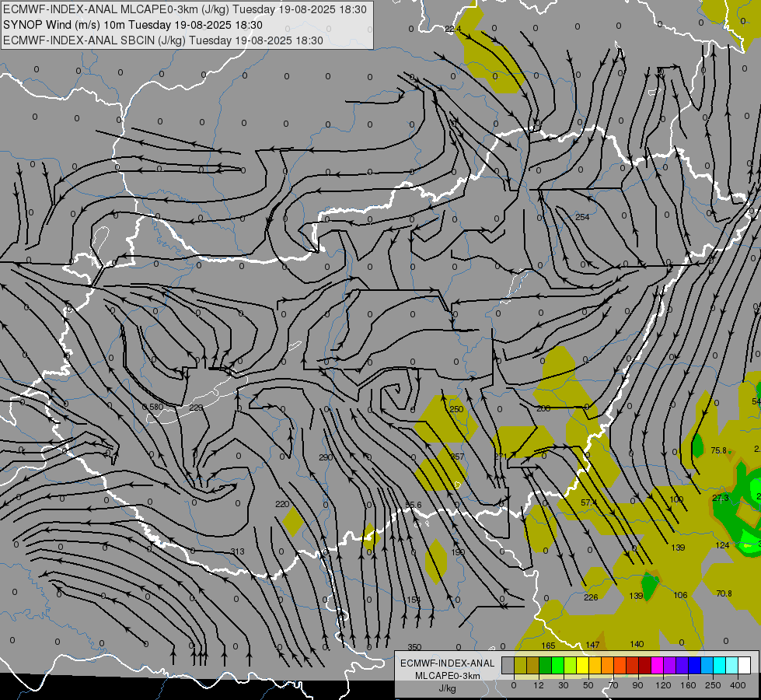Click the '106' map value
The height and width of the screenshot is (700, 761).
680,595
